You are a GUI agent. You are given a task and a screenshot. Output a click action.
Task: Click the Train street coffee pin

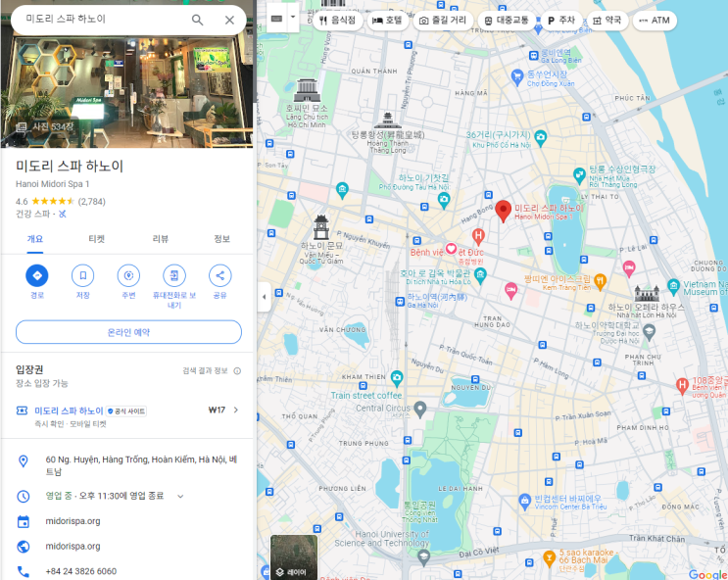397,378
